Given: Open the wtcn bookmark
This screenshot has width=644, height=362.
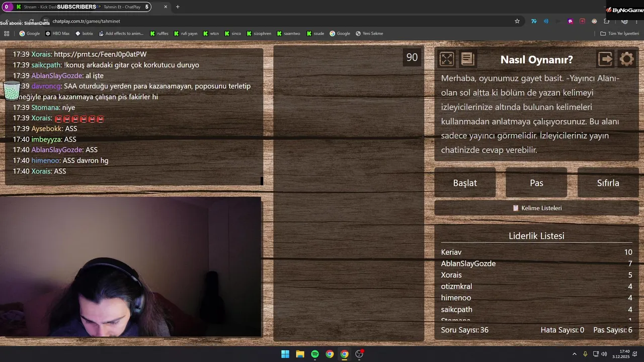Looking at the screenshot, I should click(211, 34).
